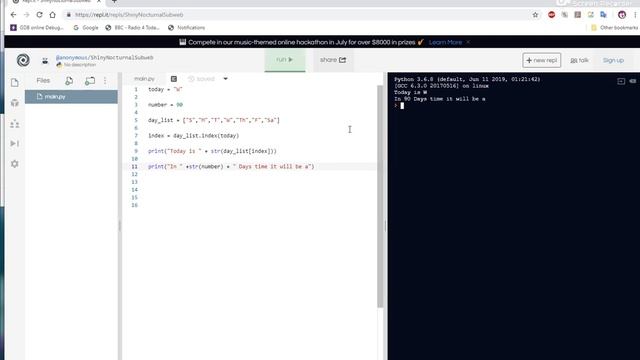Click the red adblock extension icon
Viewport: 640px width, 360px height.
(x=551, y=15)
